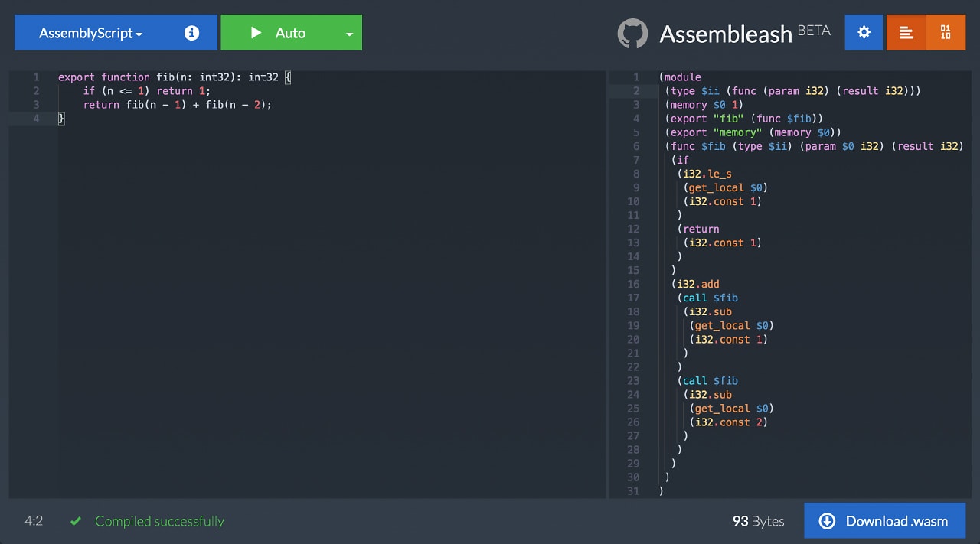Select the text output format icon

pos(906,32)
